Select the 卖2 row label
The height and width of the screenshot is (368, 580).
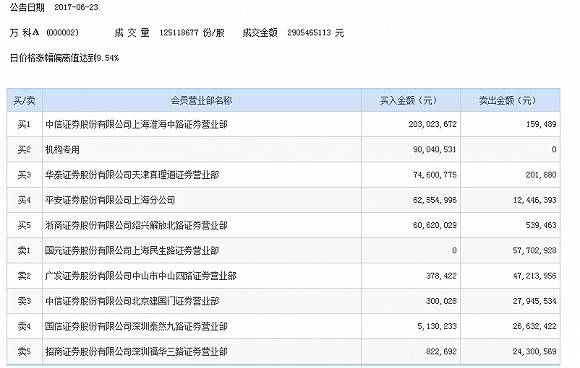(24, 276)
